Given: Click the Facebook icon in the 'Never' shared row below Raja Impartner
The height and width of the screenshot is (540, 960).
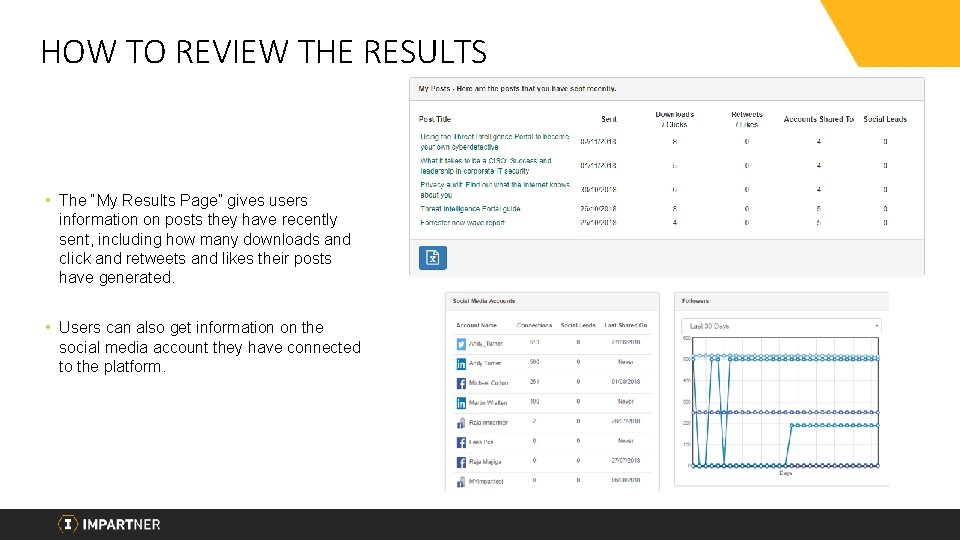Looking at the screenshot, I should pos(461,442).
